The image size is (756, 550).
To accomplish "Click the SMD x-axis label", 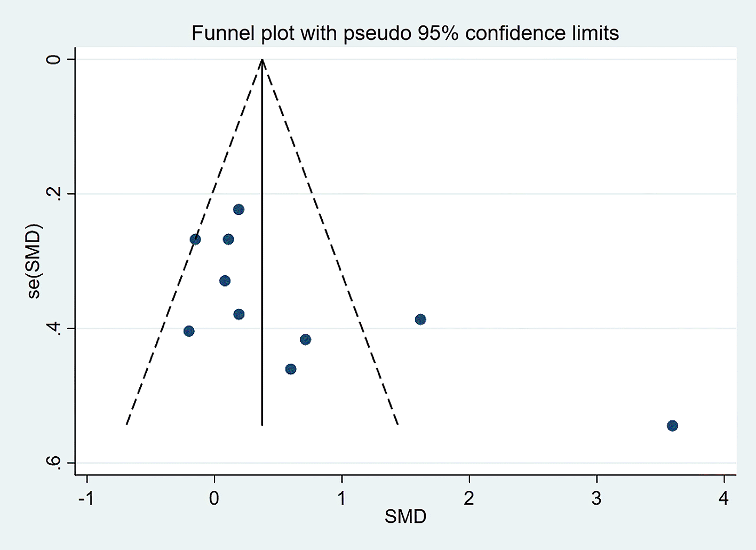I will click(x=405, y=516).
